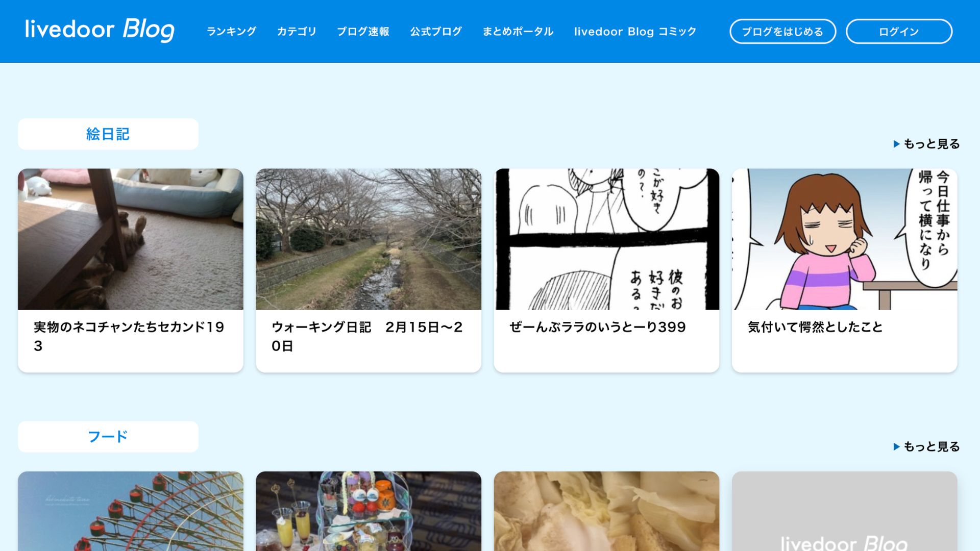This screenshot has width=980, height=551.
Task: Click もっと見る for the 絵日記 section
Action: [927, 144]
